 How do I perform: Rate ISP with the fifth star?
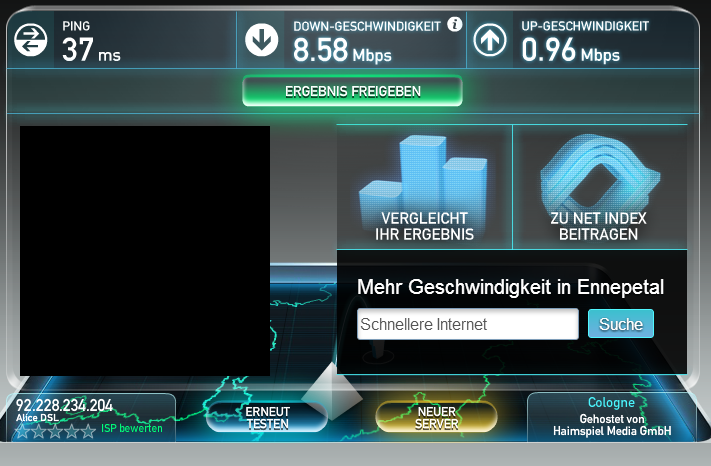coord(88,431)
